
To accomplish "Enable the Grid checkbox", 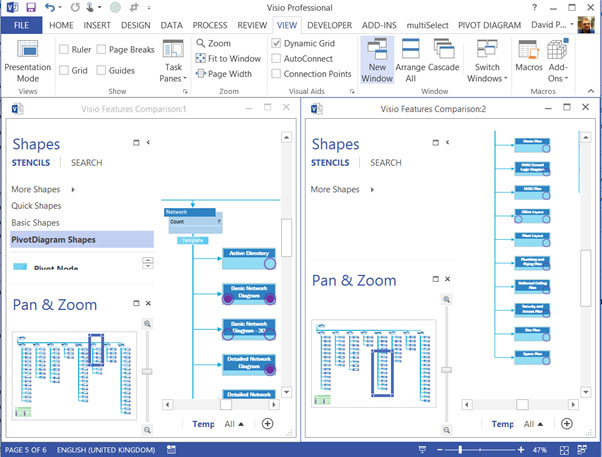I will click(x=64, y=70).
